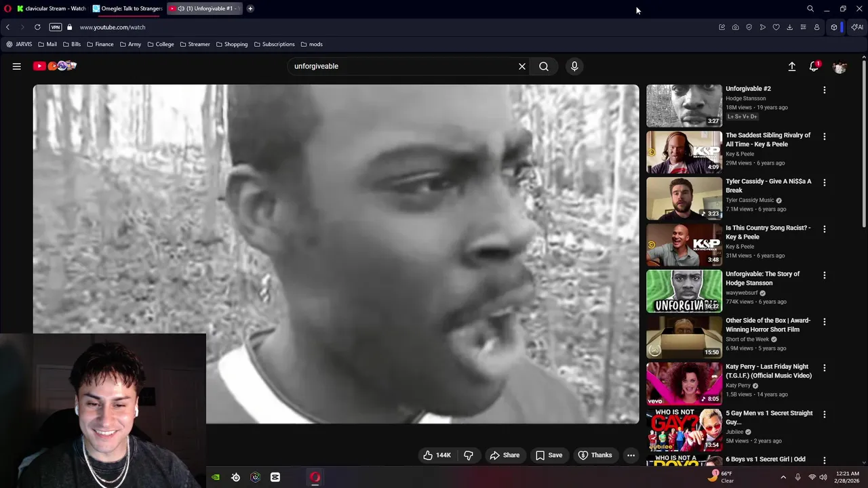Open the Army bookmarks folder
868x488 pixels.
tap(130, 44)
